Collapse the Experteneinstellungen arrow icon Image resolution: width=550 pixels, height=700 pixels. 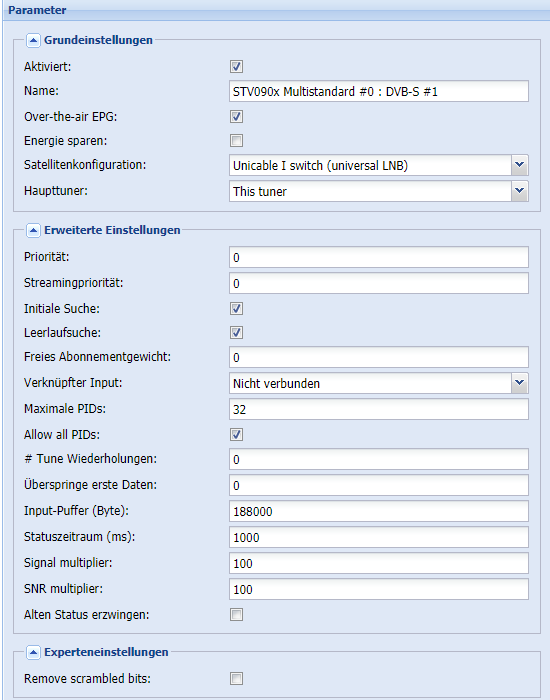[x=33, y=653]
